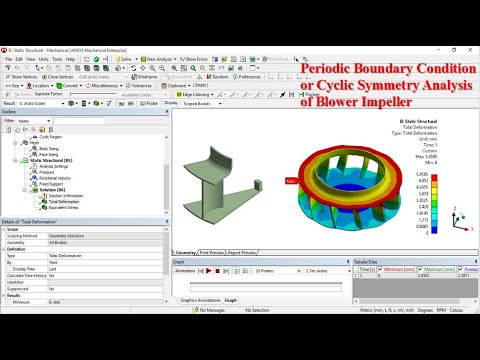Open the Convert dropdown
This screenshot has width=480, height=360.
69,86
